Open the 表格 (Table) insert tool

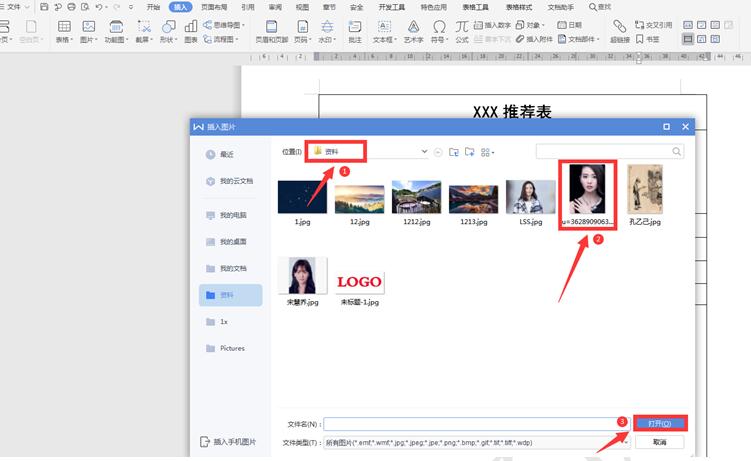(x=64, y=32)
